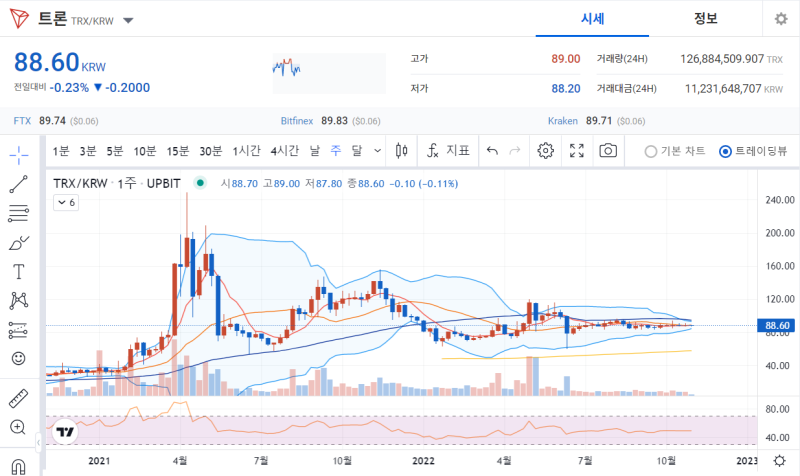
Task: Set interval to 1분
Action: pyautogui.click(x=61, y=151)
